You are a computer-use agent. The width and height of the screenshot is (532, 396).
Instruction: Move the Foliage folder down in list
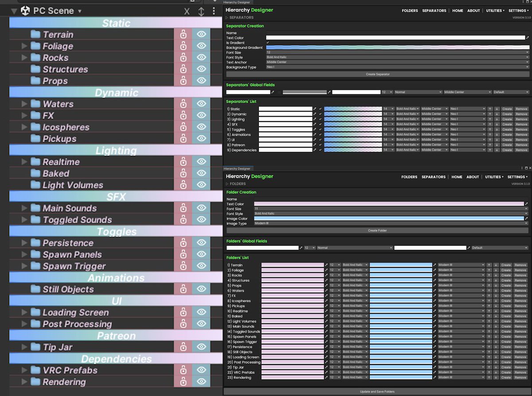pos(496,270)
